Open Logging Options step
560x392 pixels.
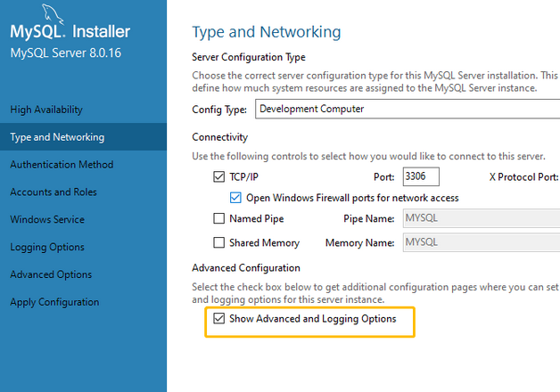tap(47, 247)
